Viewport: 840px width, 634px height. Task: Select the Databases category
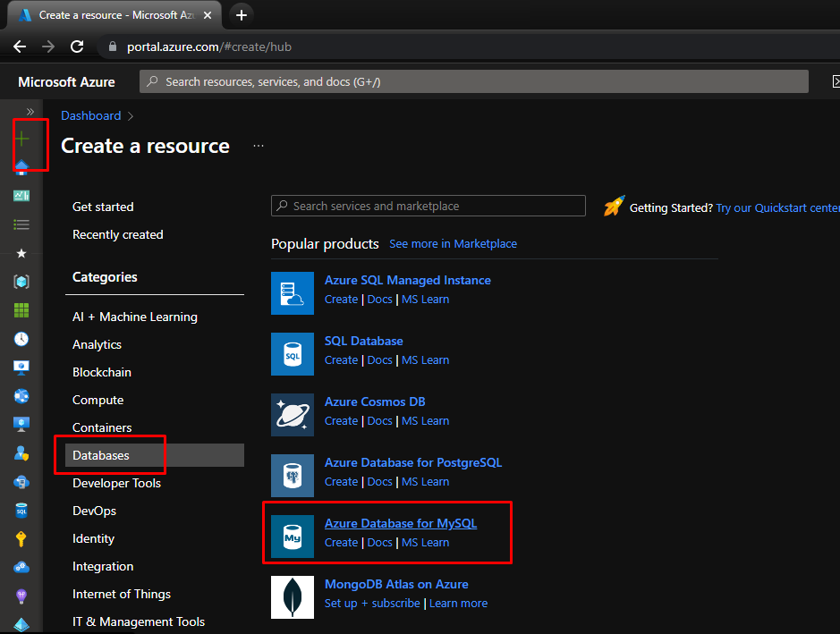[x=101, y=455]
